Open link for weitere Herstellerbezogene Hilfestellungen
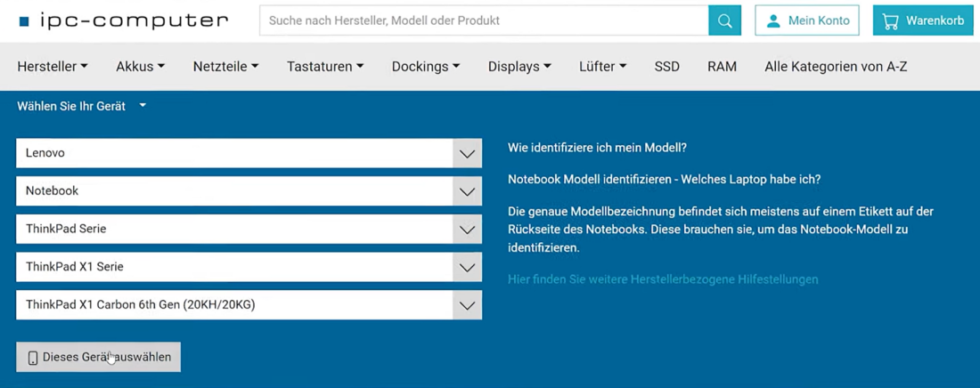This screenshot has width=980, height=388. [663, 279]
